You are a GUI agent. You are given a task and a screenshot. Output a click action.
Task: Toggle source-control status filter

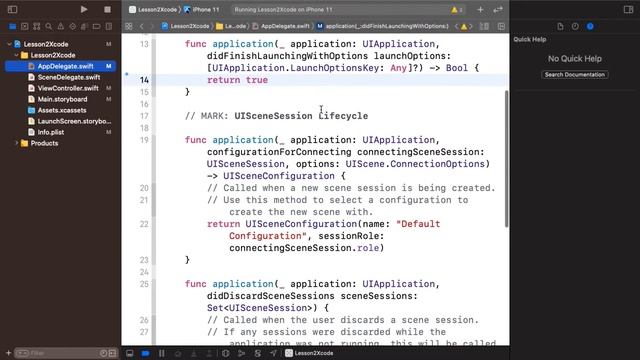click(112, 353)
